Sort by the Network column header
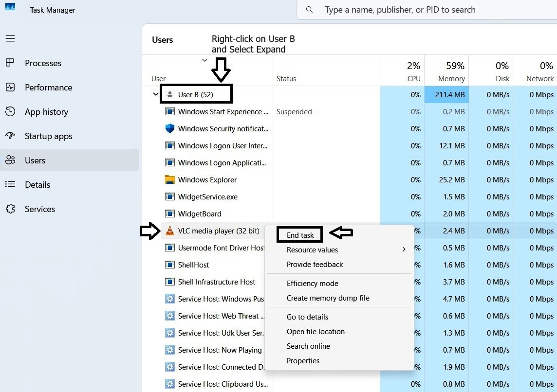 click(x=535, y=71)
